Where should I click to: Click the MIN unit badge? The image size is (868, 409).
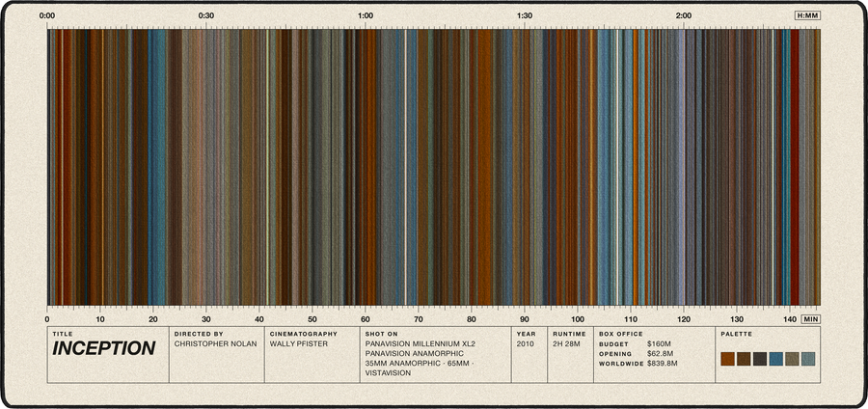tap(810, 319)
